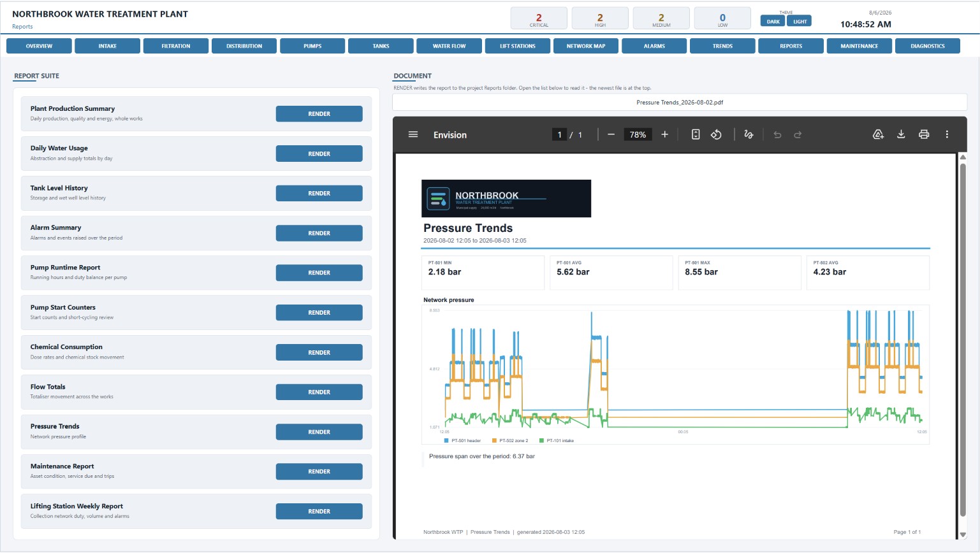Render the Tank Level History report
Image resolution: width=980 pixels, height=553 pixels.
(x=319, y=193)
